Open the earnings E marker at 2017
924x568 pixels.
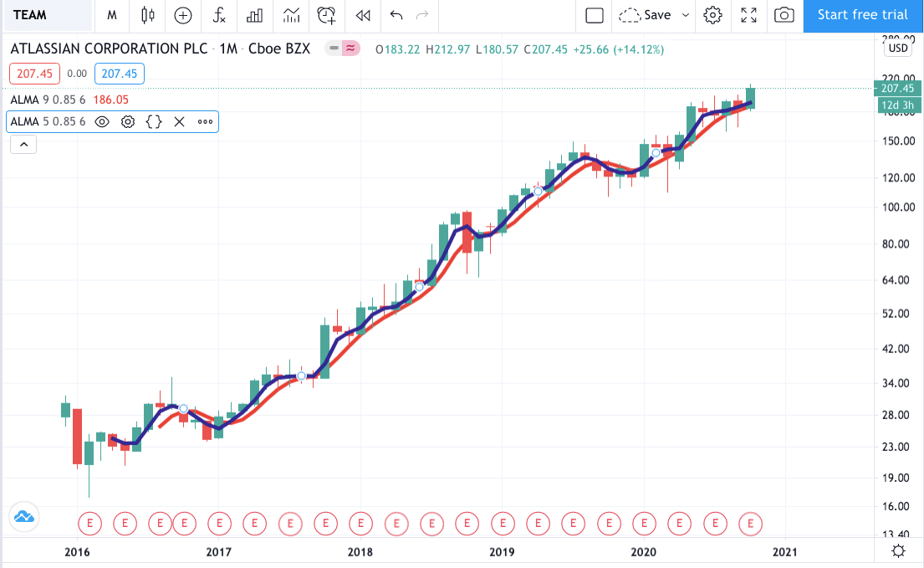pyautogui.click(x=219, y=523)
